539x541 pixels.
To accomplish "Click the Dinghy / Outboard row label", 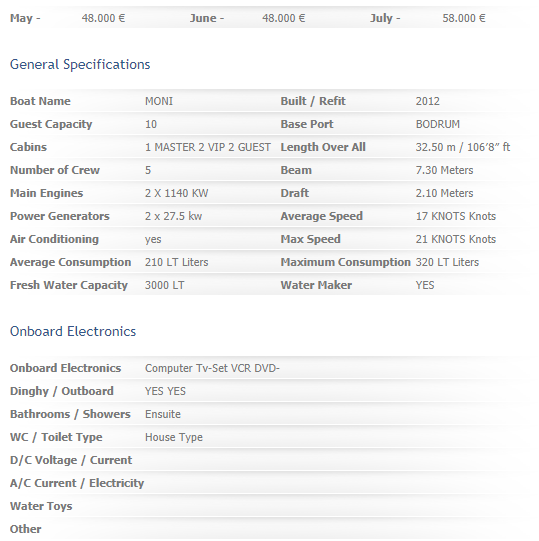I will point(62,391).
